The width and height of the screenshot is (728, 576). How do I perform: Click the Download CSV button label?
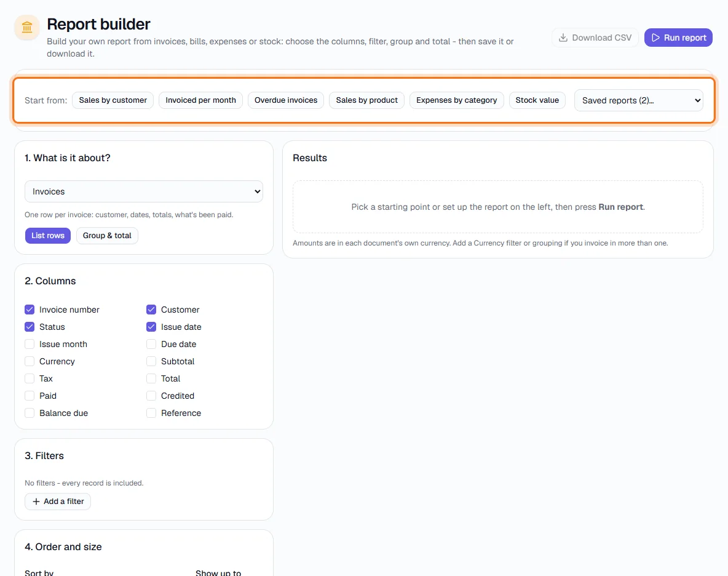(602, 38)
